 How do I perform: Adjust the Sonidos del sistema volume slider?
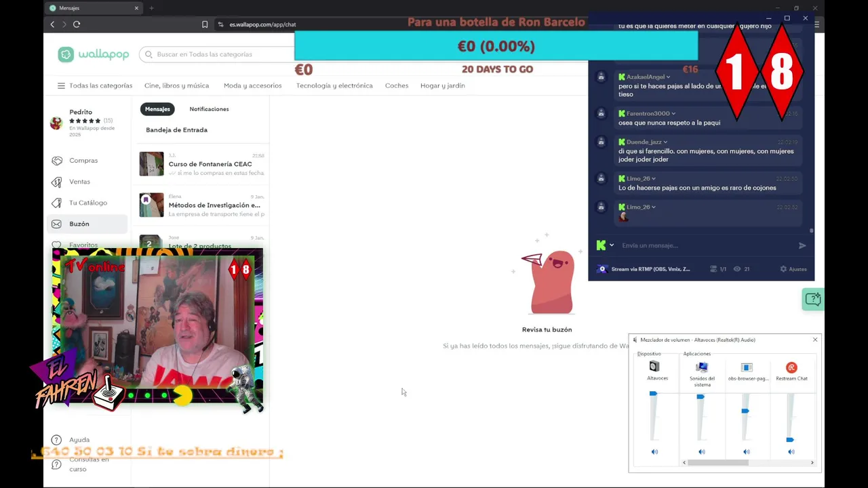[x=701, y=396]
